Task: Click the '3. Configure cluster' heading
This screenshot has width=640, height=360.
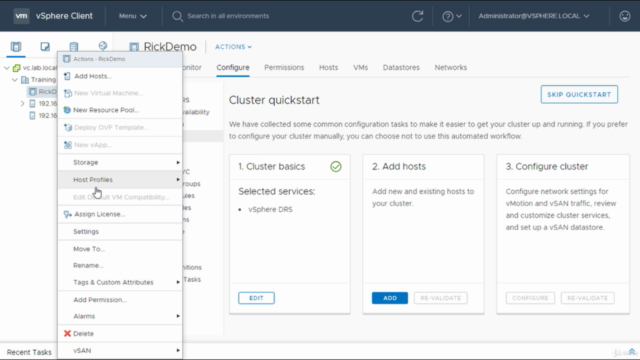Action: [547, 167]
